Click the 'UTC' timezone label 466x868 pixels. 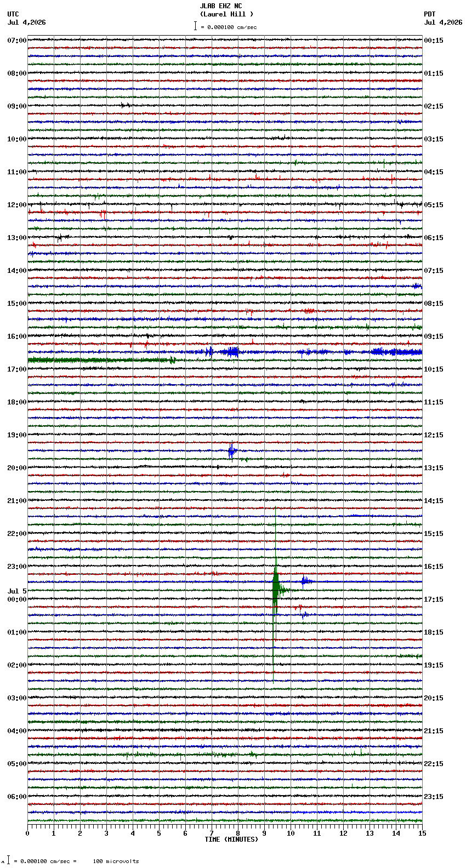pyautogui.click(x=13, y=14)
